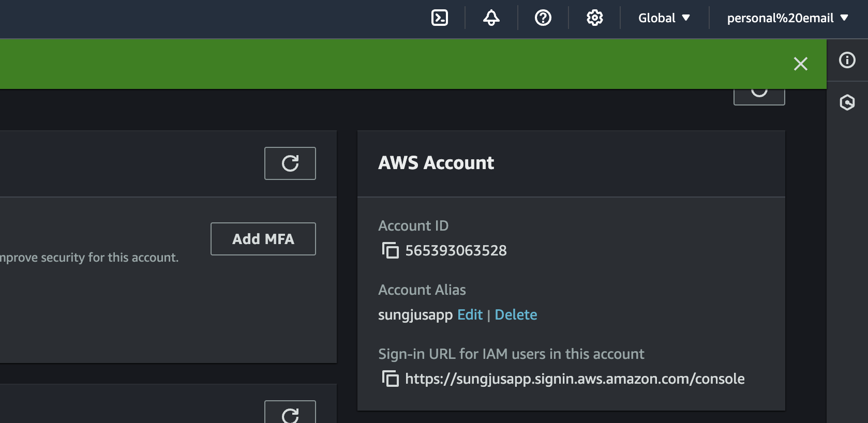Click the sign-in URL text
This screenshot has width=868, height=423.
[575, 379]
